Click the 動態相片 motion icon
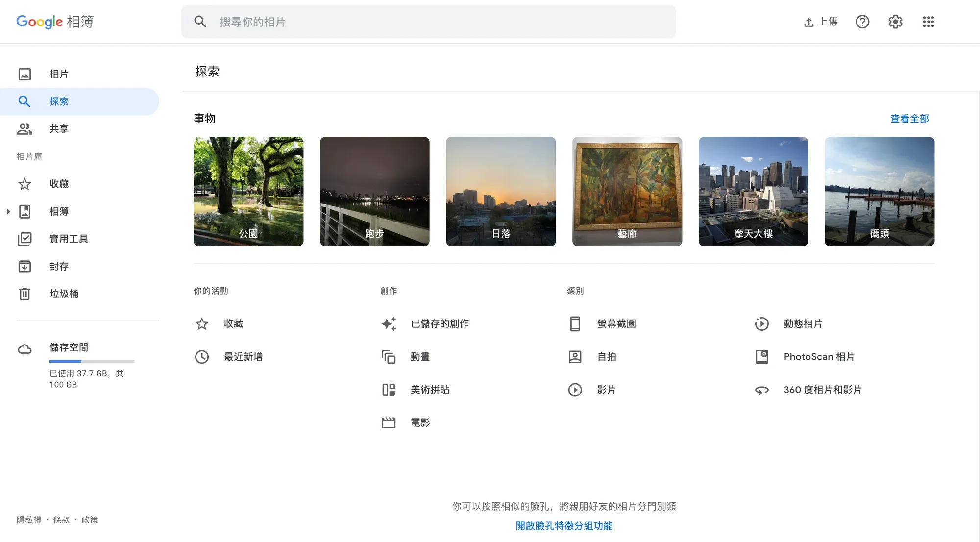Viewport: 980px width, 542px height. (762, 324)
